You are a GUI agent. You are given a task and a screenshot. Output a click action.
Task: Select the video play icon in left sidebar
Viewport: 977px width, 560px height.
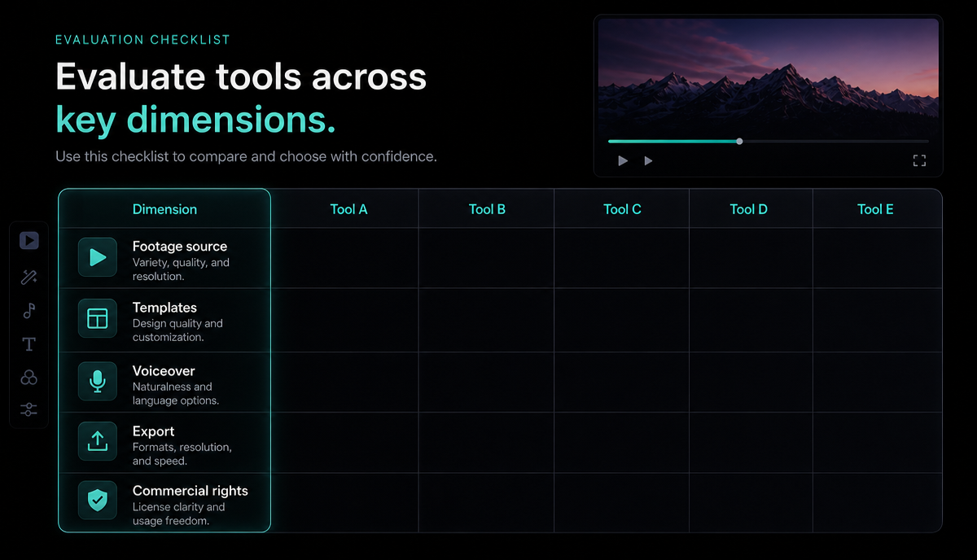(29, 240)
